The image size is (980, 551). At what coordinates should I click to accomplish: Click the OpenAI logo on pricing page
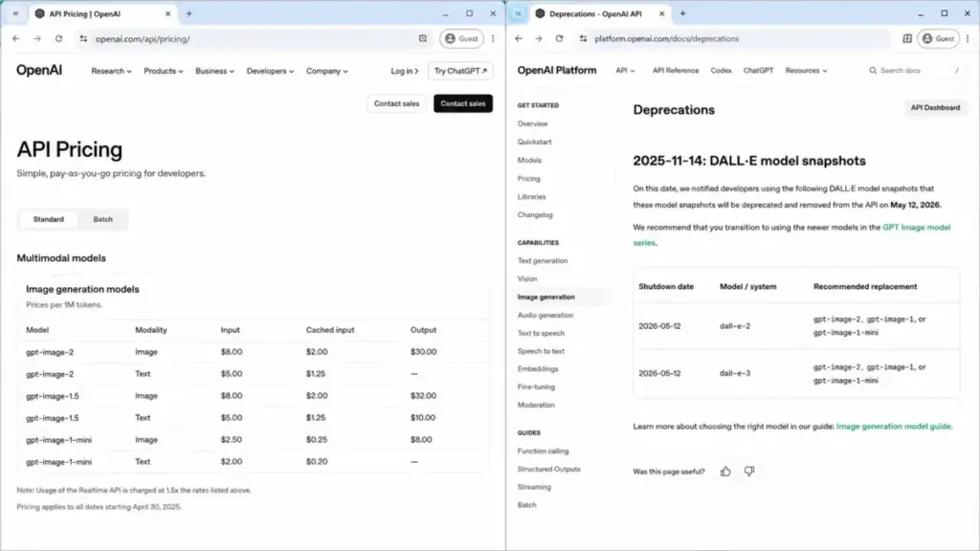pyautogui.click(x=38, y=71)
